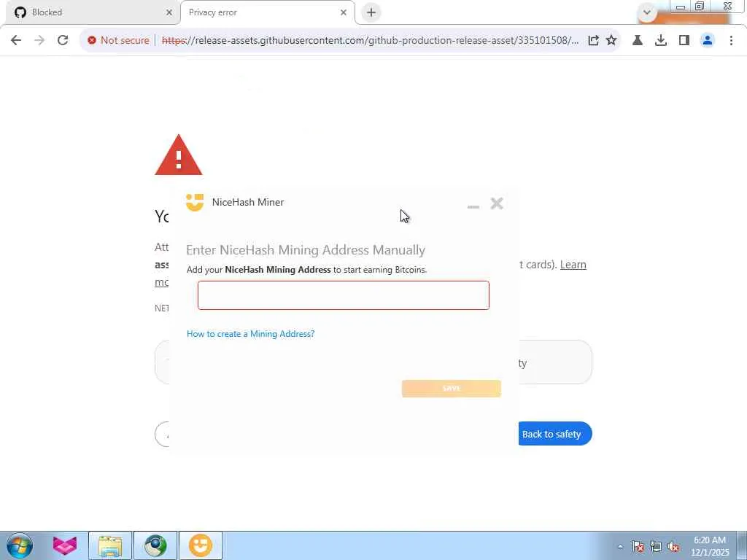Click the address bar URL
This screenshot has width=747, height=560.
[x=370, y=41]
